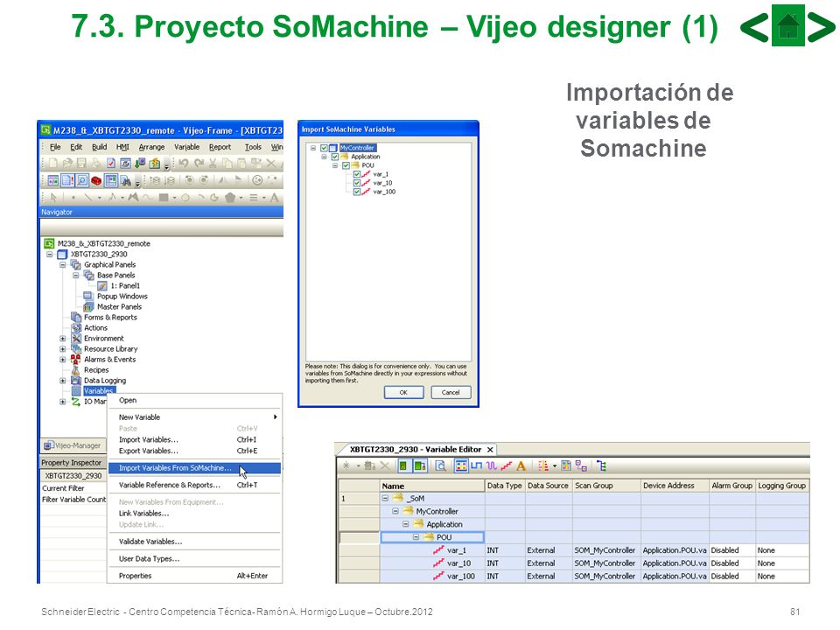
Task: Click the Undo toolbar icon
Action: 183,164
